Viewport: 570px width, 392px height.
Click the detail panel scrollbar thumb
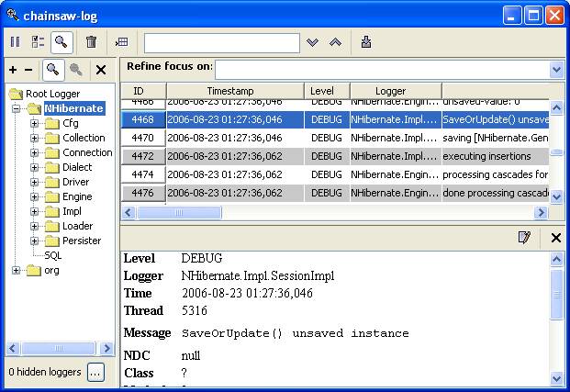tap(556, 295)
